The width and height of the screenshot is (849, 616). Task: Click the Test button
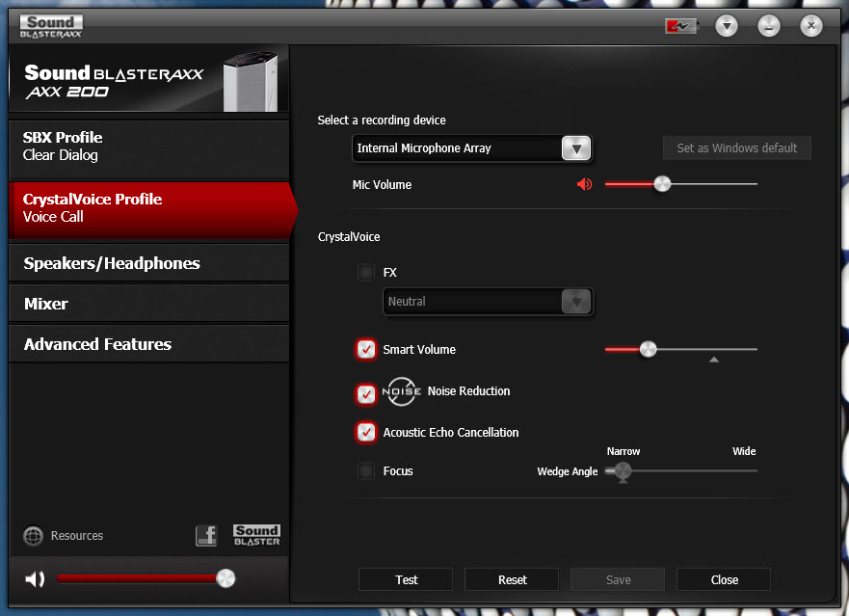pos(406,579)
